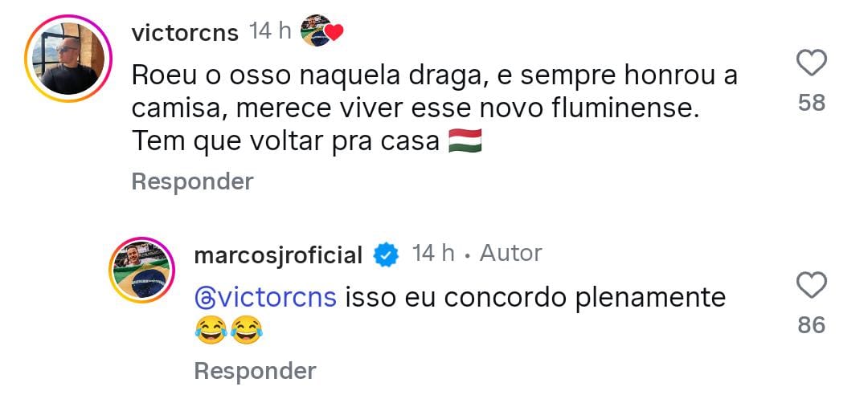
Task: View the 86 likes on marcosjroficial's reply
Action: (812, 325)
